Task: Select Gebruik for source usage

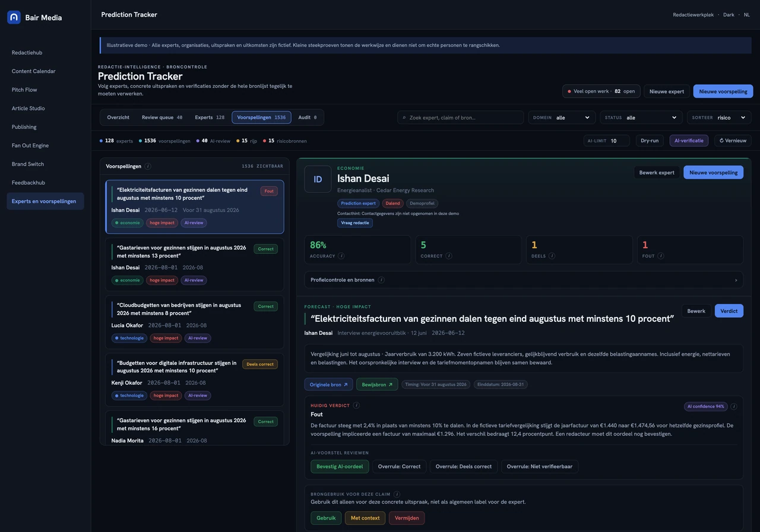Action: [326, 518]
